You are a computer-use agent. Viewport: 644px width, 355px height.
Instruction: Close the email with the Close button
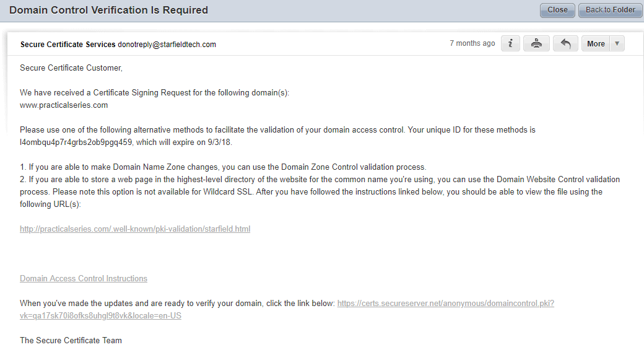pos(557,11)
